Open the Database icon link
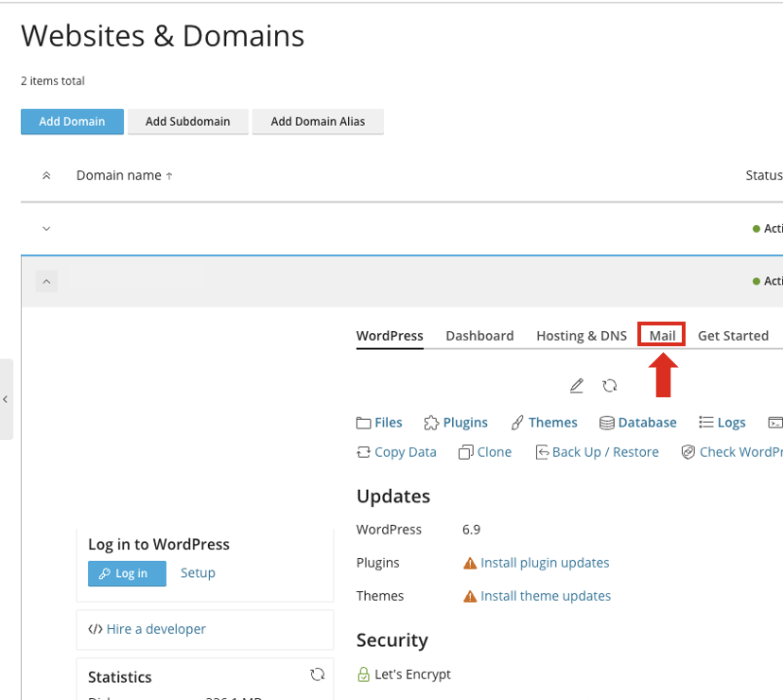The width and height of the screenshot is (783, 700). (638, 423)
